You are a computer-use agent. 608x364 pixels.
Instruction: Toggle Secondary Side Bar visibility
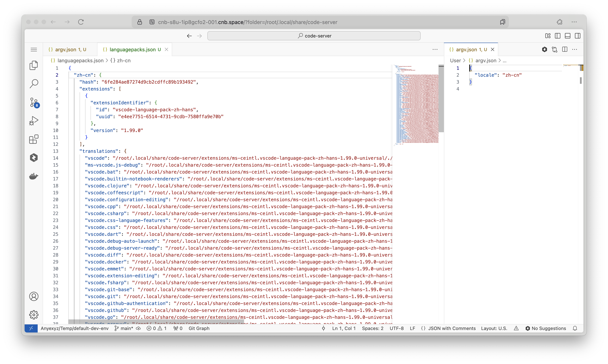coord(578,36)
